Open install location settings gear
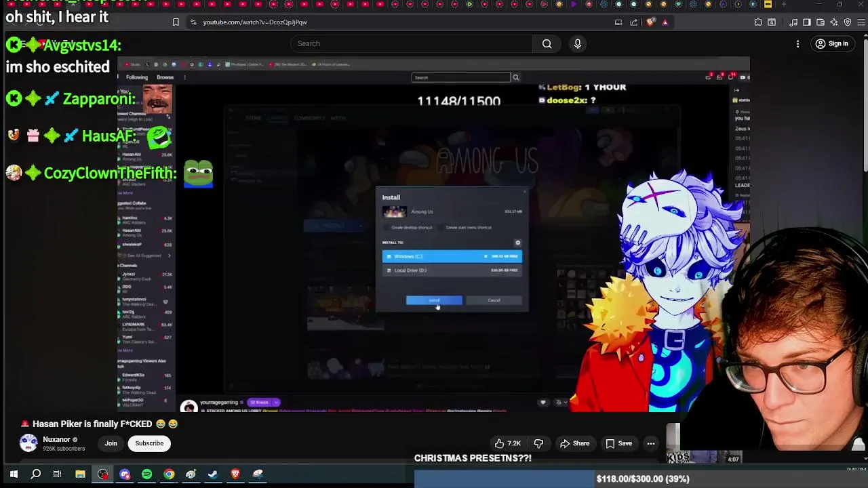This screenshot has width=868, height=488. (517, 243)
